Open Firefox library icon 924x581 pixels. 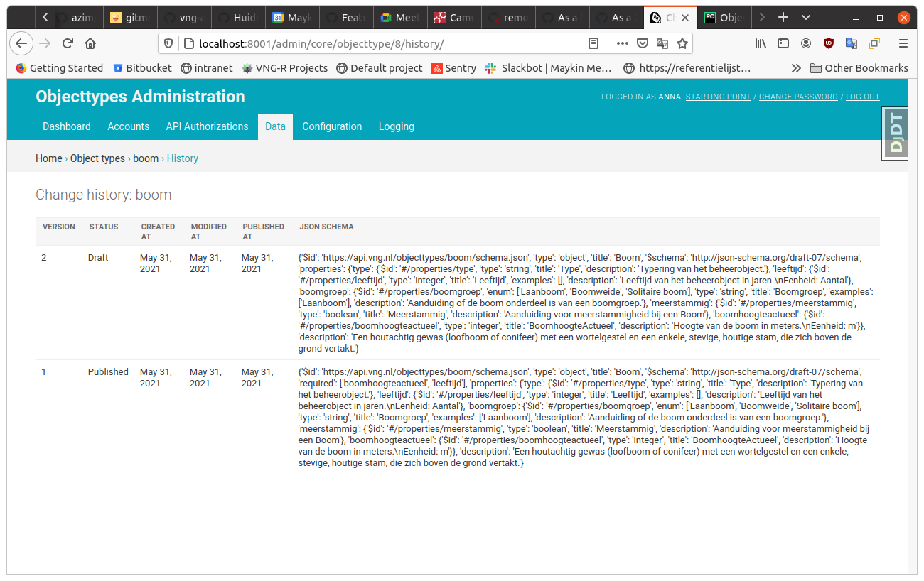pyautogui.click(x=761, y=43)
